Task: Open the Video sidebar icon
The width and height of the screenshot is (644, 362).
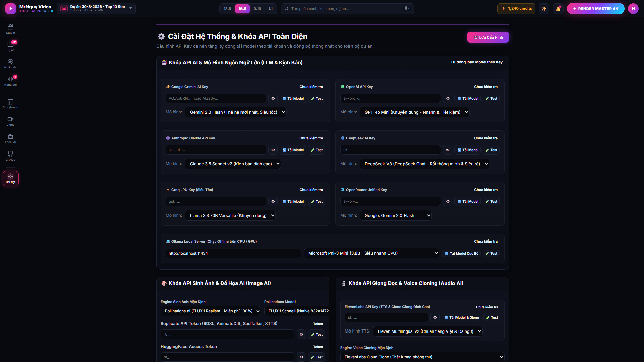Action: click(x=10, y=121)
